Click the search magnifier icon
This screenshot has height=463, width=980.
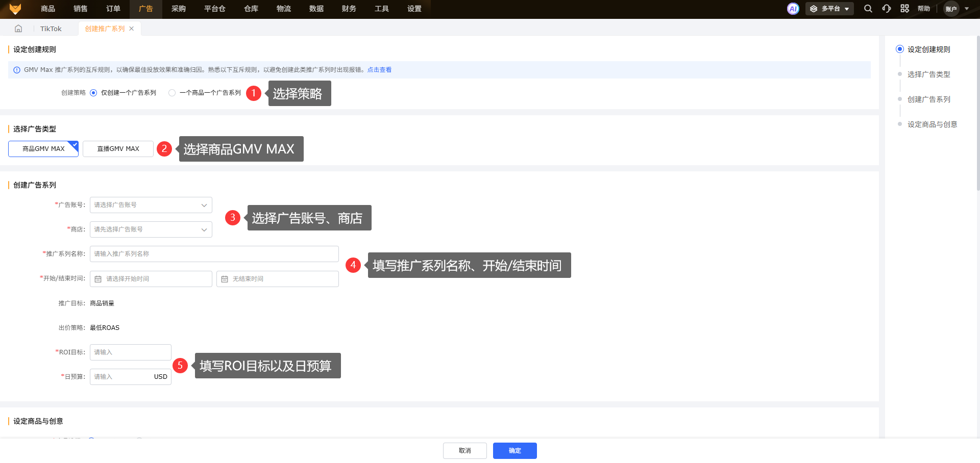[x=868, y=9]
